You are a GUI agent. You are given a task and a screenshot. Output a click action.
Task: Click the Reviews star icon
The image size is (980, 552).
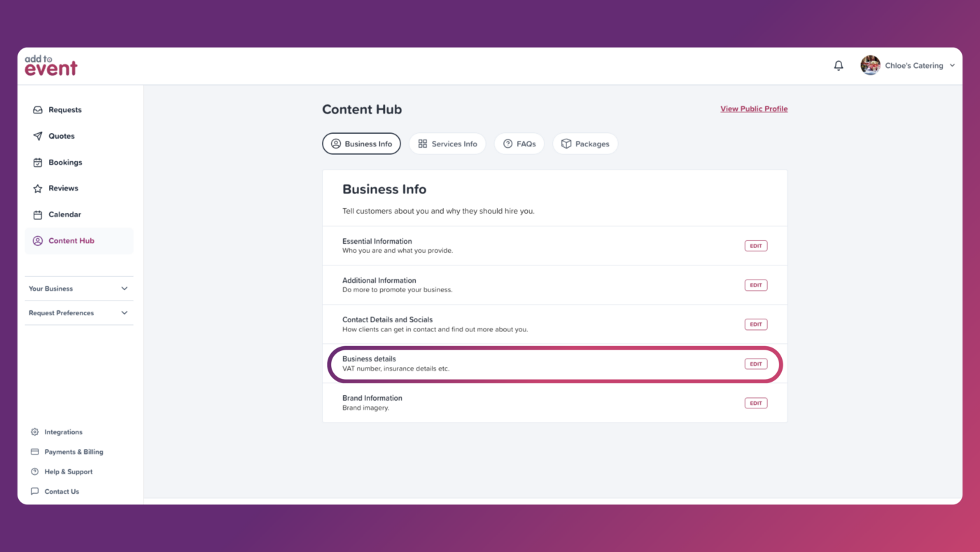[x=38, y=188]
